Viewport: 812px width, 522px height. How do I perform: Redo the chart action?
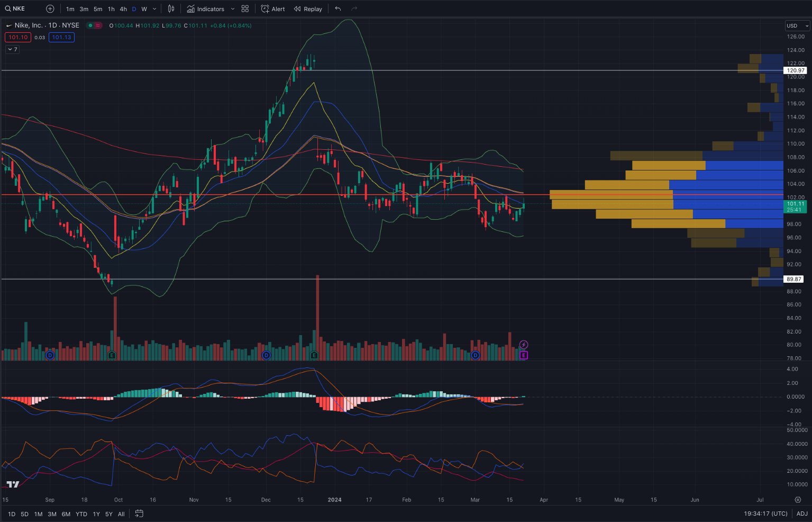354,8
